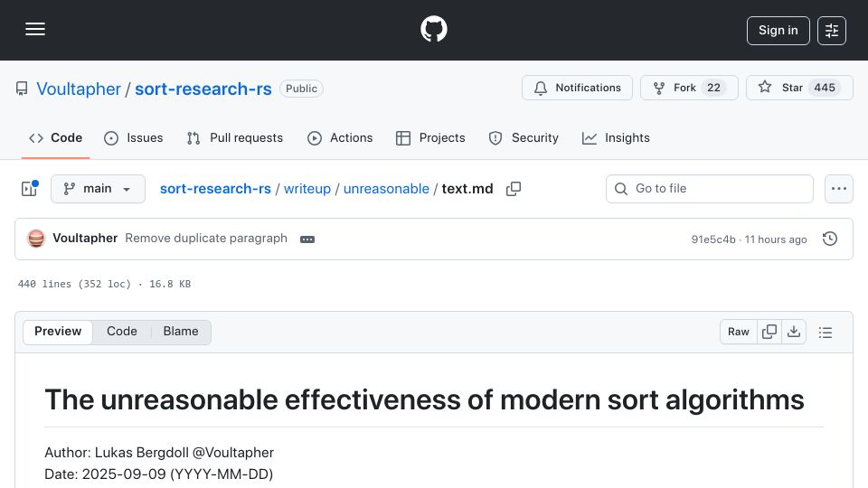Click the Public visibility badge

(x=301, y=89)
